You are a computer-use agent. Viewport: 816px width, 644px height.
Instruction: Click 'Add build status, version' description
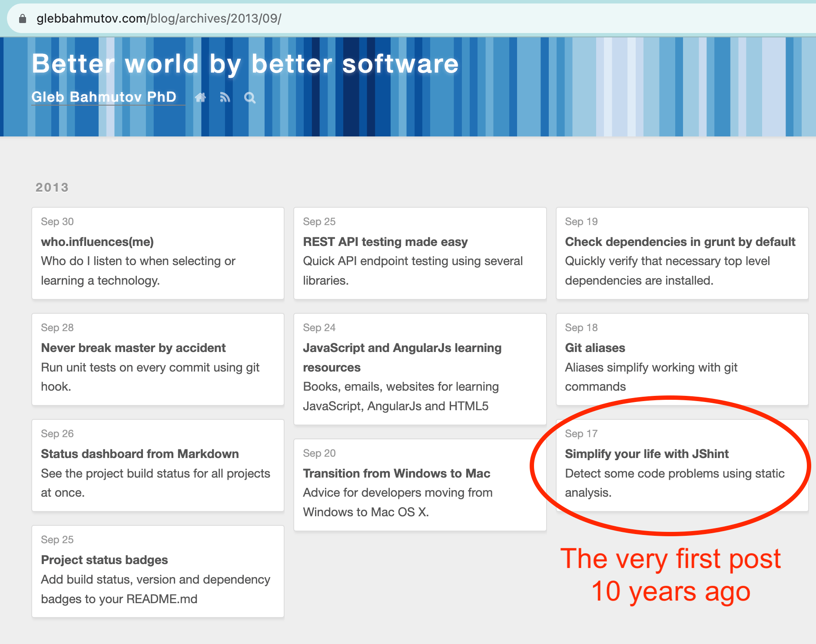click(156, 589)
